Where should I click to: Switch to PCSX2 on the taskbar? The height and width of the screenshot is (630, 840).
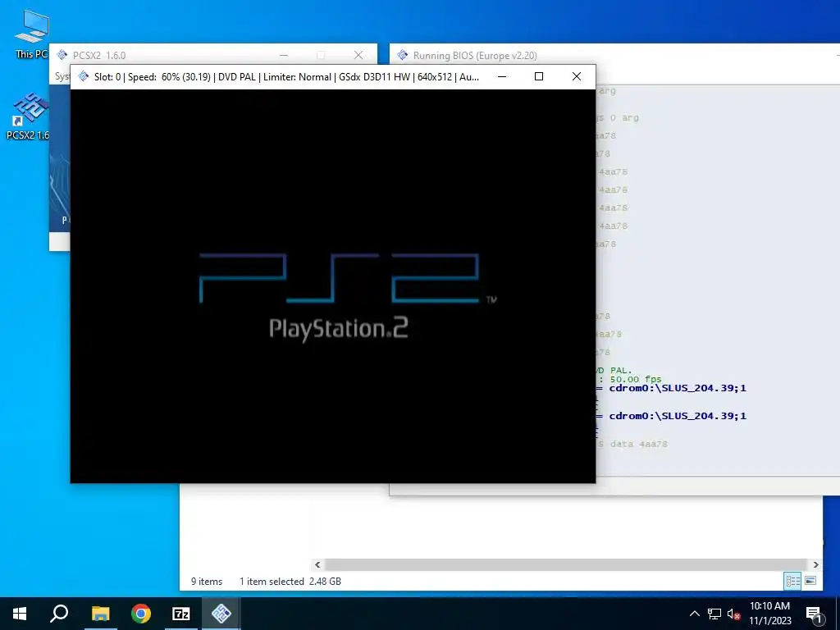221,614
